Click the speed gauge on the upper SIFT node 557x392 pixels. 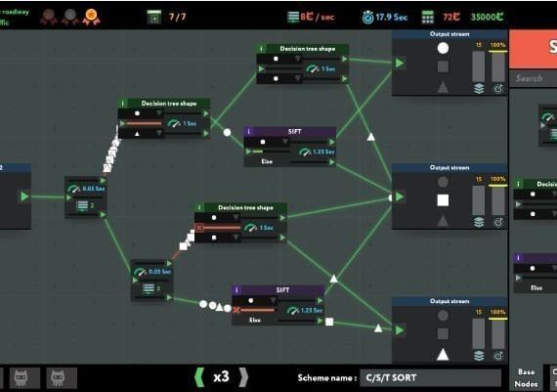(x=305, y=152)
